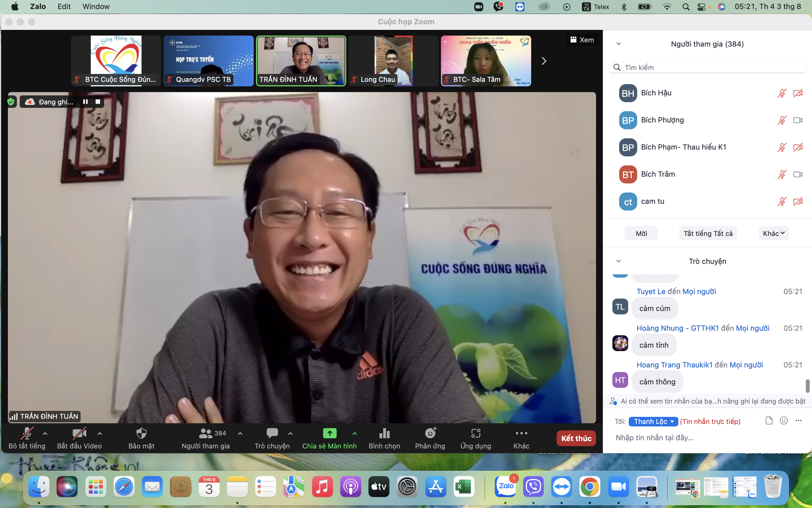Open the Khác dropdown in participants panel
Viewport: 812px width, 508px height.
(x=773, y=233)
